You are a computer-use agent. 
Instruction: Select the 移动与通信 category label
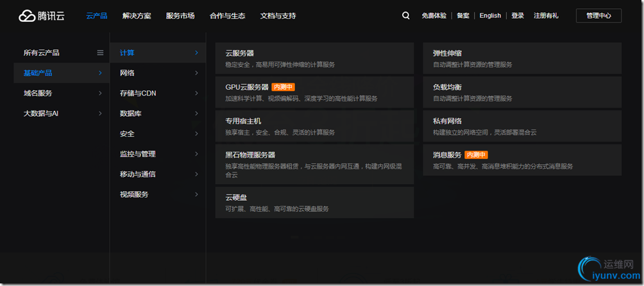pos(138,174)
